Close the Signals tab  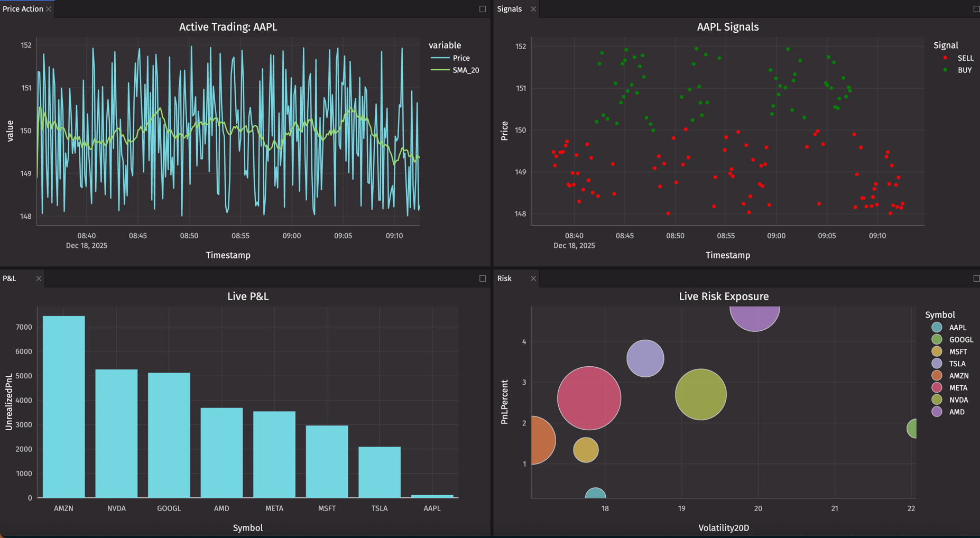[x=533, y=9]
